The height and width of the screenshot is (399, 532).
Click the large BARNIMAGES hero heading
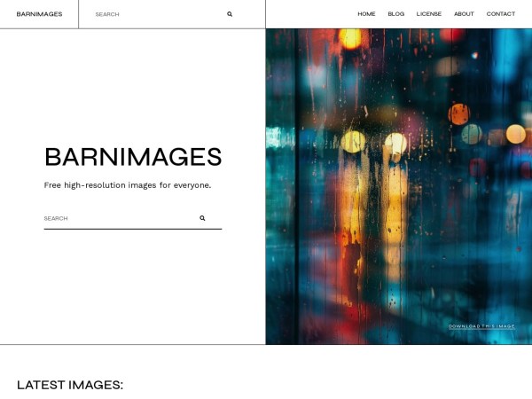point(133,157)
